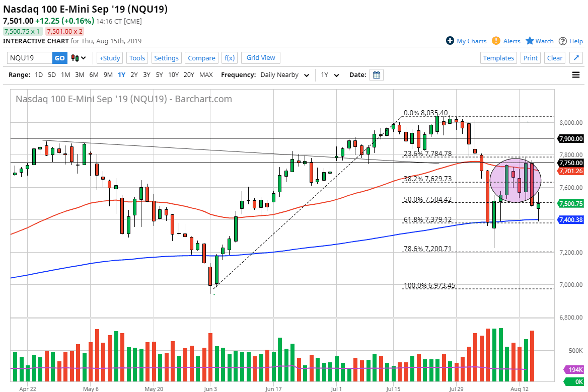Add chart to Watch via star icon
588x392 pixels.
(530, 41)
